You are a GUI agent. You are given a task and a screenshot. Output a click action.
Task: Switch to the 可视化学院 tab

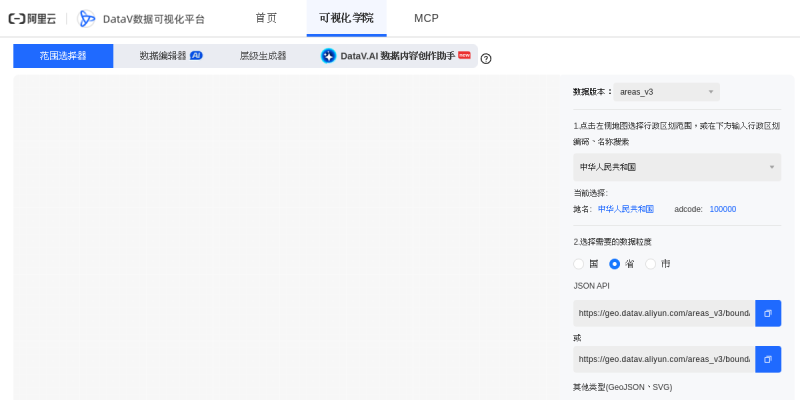346,18
